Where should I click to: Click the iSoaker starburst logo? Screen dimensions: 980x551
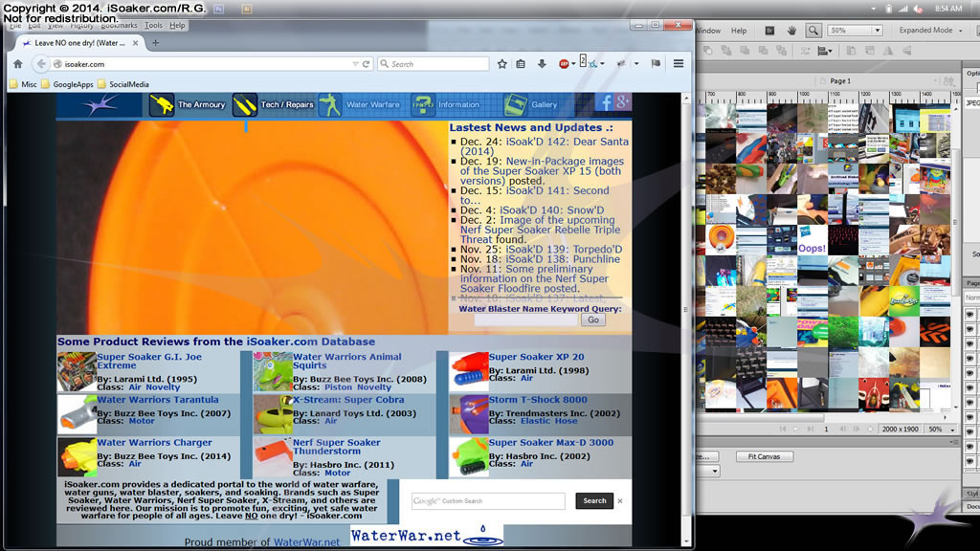click(100, 105)
